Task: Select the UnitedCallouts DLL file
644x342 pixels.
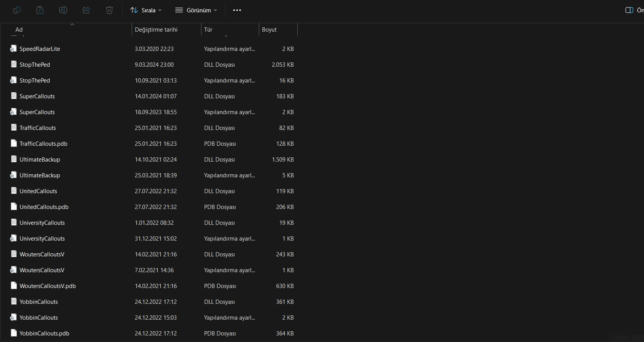Action: click(x=38, y=191)
